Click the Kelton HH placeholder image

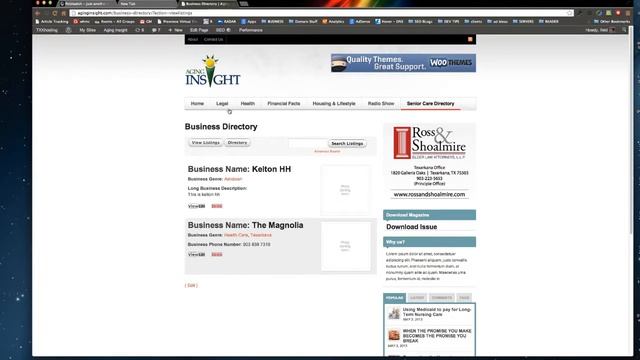[x=345, y=190]
